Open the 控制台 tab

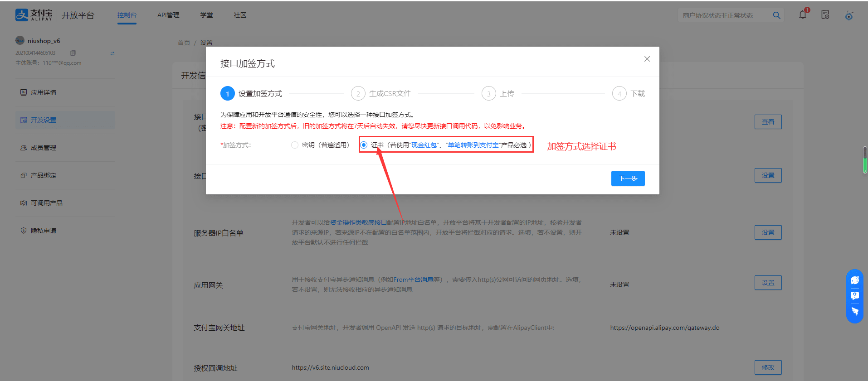coord(127,15)
